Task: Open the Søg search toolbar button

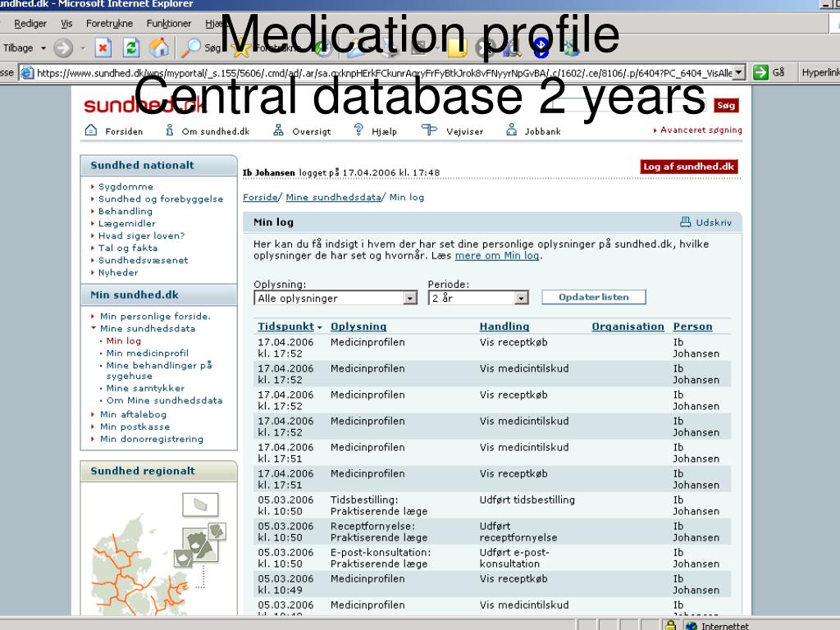Action: pos(200,48)
